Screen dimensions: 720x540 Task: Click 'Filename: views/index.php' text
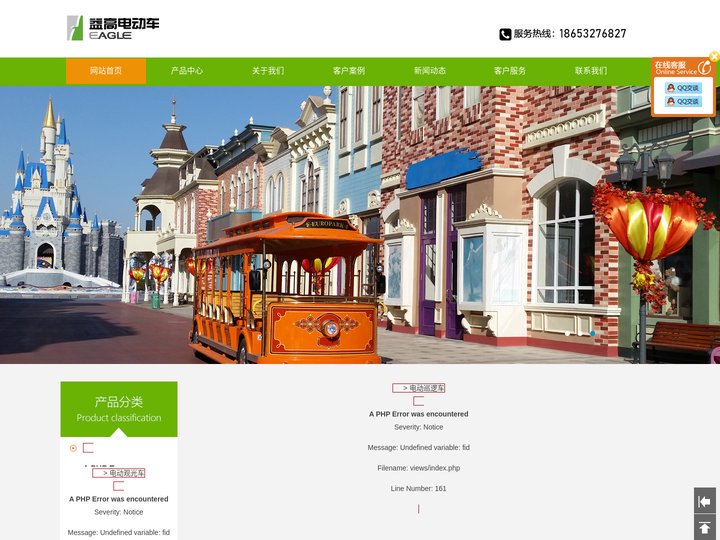[419, 468]
